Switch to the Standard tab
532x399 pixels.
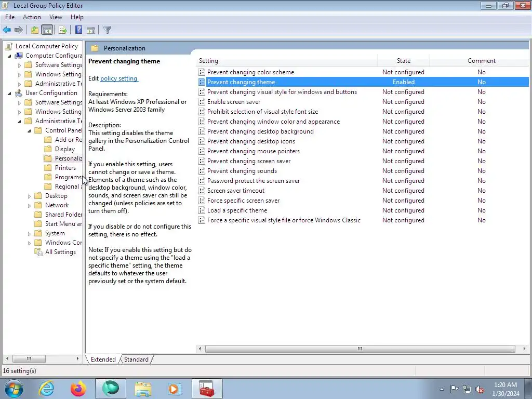pos(136,360)
